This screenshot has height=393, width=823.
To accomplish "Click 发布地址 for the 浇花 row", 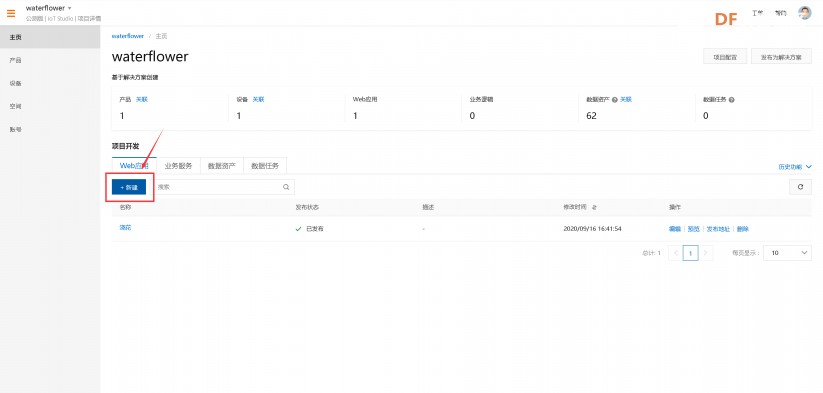I will click(x=718, y=229).
